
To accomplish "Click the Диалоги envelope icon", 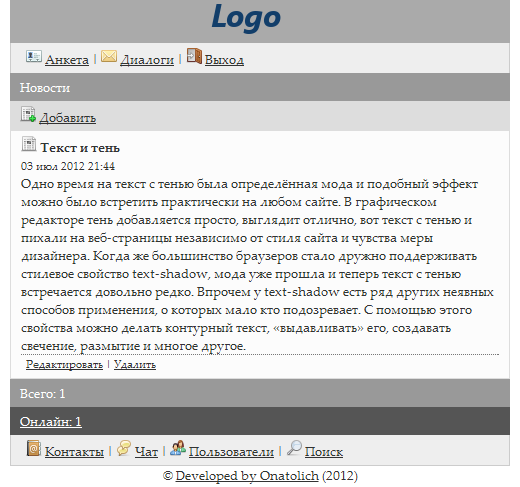I will point(109,56).
